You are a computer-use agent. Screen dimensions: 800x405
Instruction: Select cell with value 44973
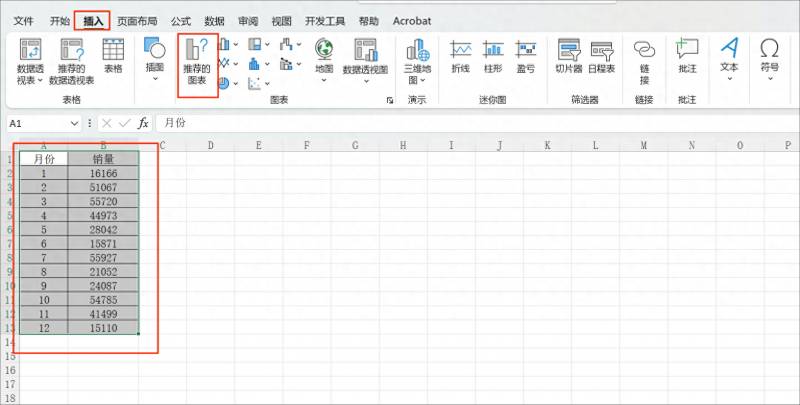103,215
